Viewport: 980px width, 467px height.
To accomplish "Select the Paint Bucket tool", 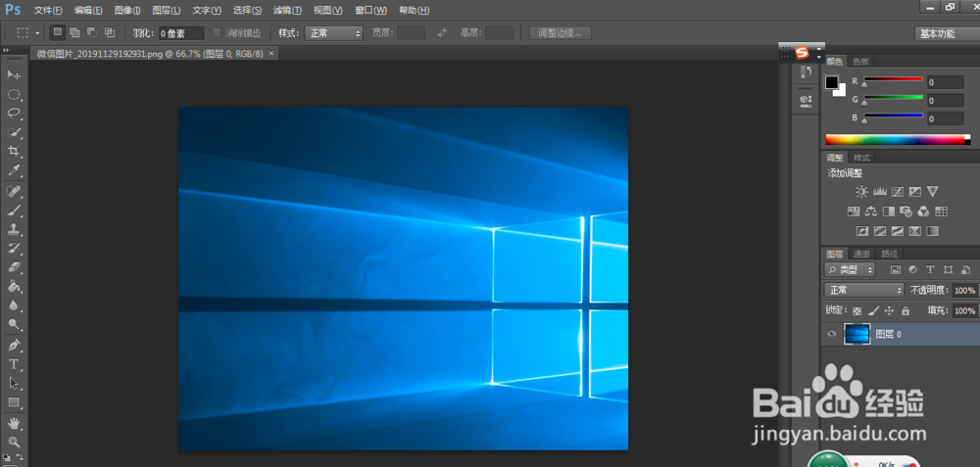I will point(14,287).
